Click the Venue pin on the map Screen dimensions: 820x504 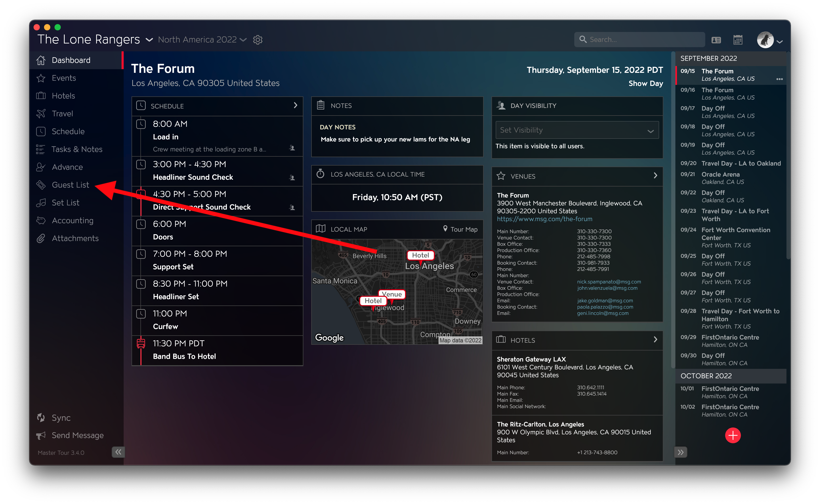tap(392, 294)
